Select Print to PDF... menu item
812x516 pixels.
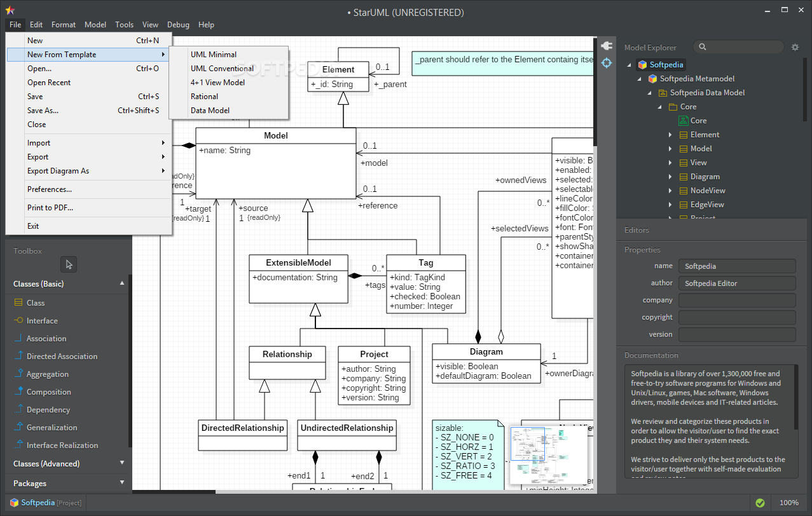coord(89,208)
